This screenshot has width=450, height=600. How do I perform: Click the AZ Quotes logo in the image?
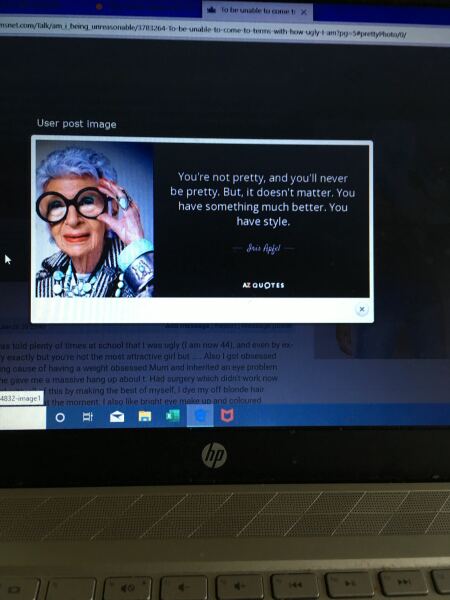click(263, 285)
